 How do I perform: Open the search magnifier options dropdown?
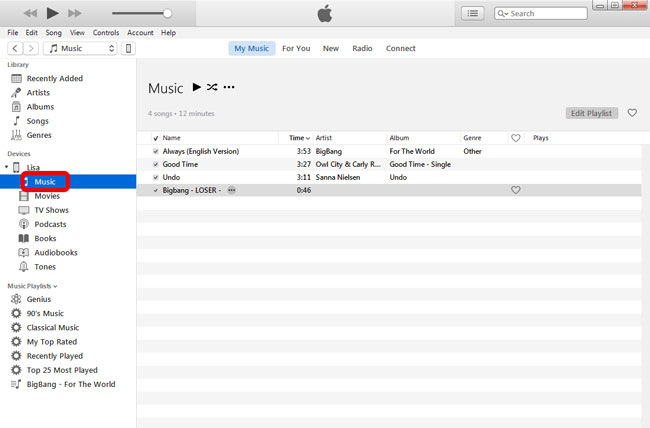point(503,13)
